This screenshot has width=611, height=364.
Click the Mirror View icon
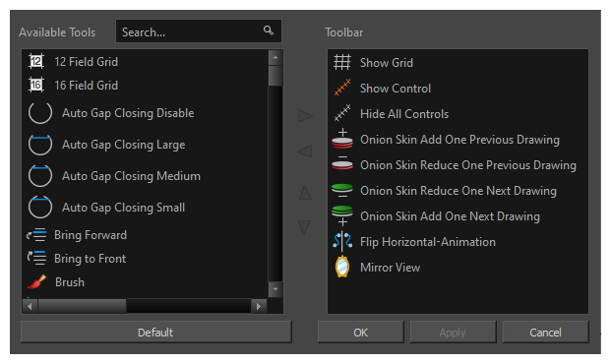pos(342,267)
